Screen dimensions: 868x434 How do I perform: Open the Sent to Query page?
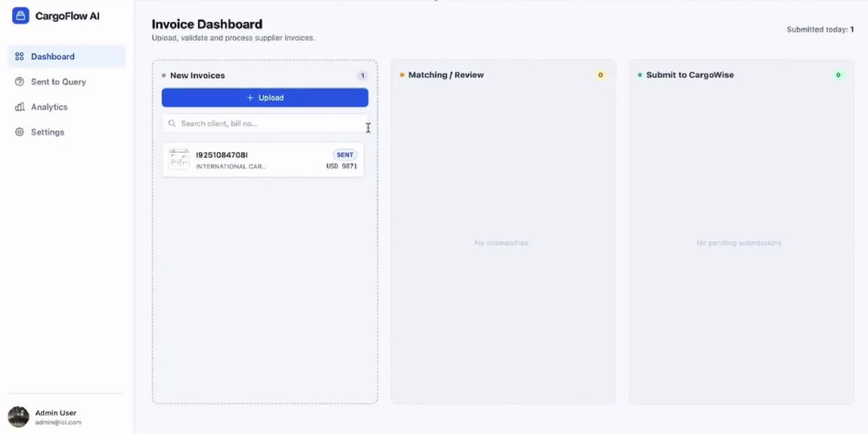67,82
